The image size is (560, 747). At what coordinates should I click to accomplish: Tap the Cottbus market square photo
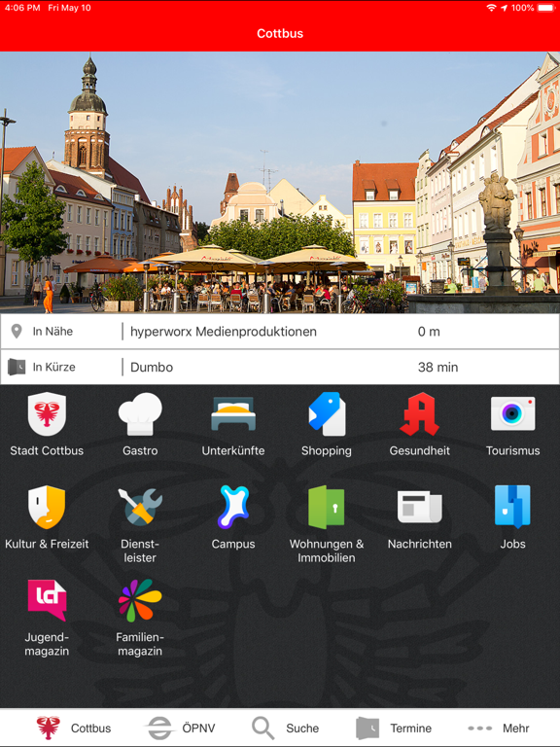click(x=280, y=182)
